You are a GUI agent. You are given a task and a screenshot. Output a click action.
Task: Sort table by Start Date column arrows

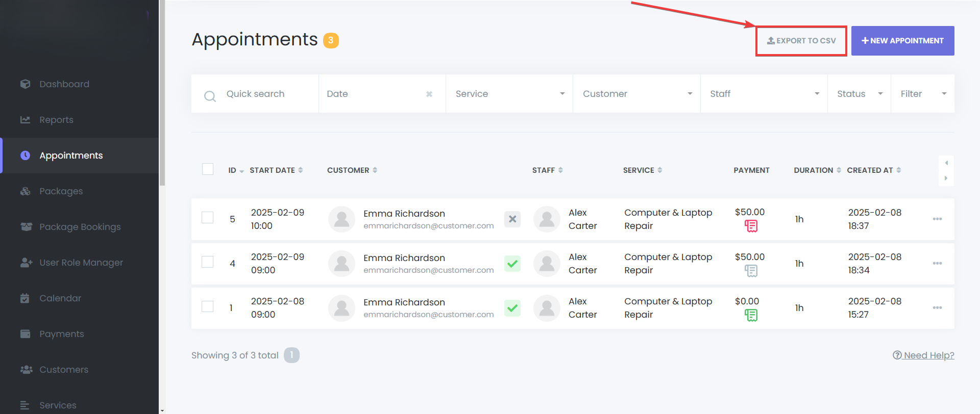[x=301, y=170]
